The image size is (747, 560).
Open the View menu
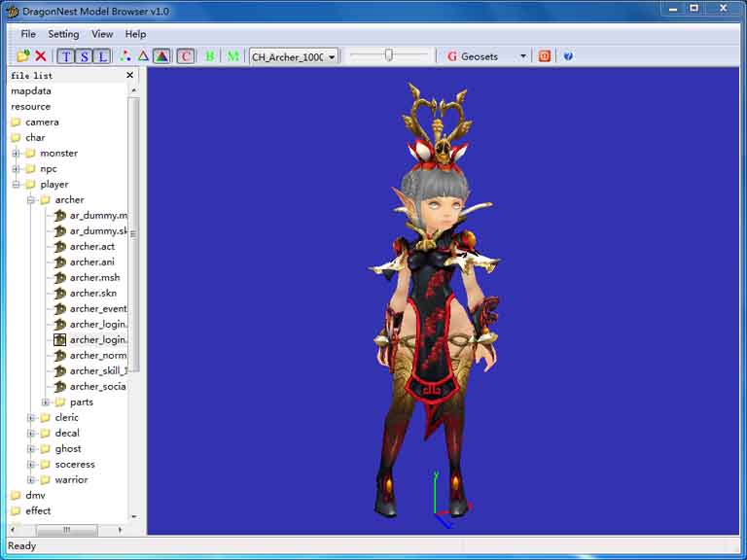(x=102, y=34)
